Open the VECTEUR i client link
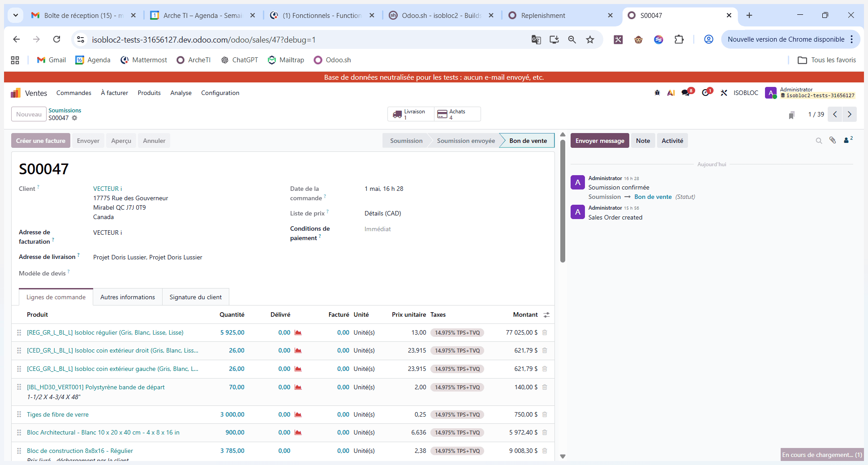This screenshot has width=868, height=465. pos(107,189)
